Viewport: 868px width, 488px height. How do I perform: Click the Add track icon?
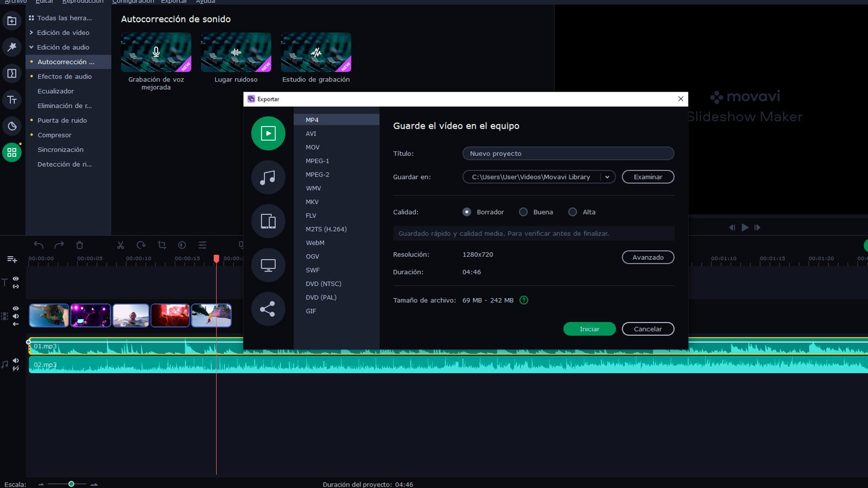[x=12, y=259]
